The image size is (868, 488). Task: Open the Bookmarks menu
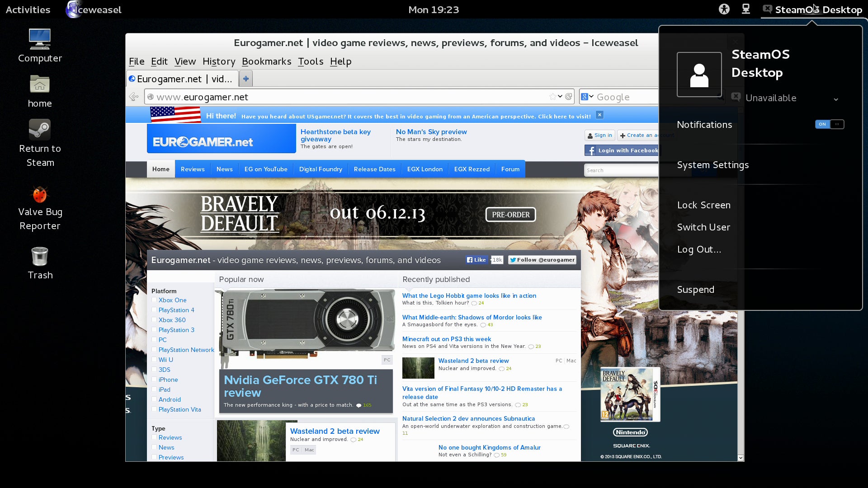click(x=266, y=61)
